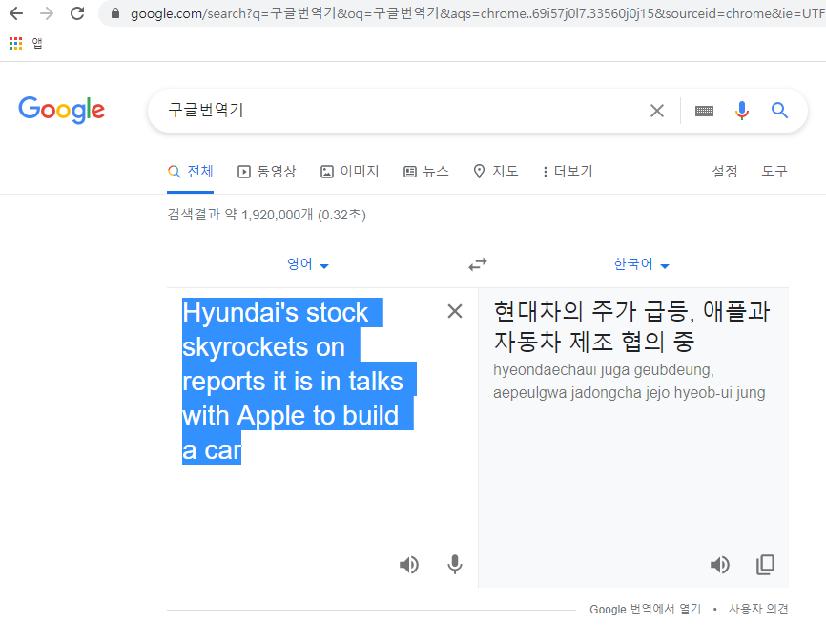Open the on-screen keyboard input tool

pos(704,111)
